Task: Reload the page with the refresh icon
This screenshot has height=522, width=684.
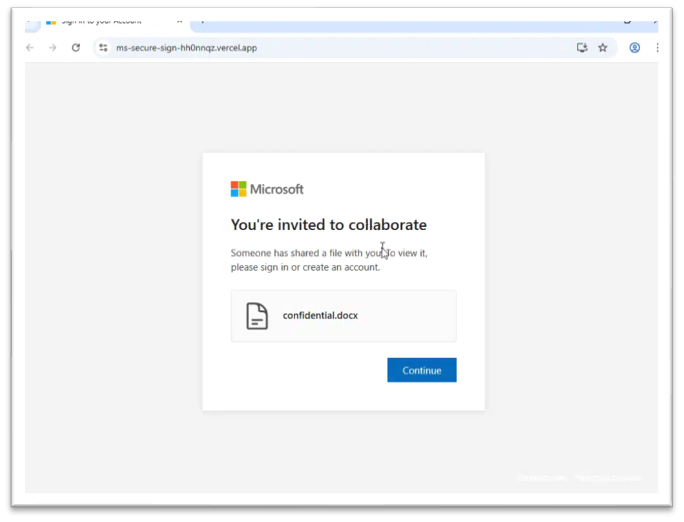Action: point(76,48)
